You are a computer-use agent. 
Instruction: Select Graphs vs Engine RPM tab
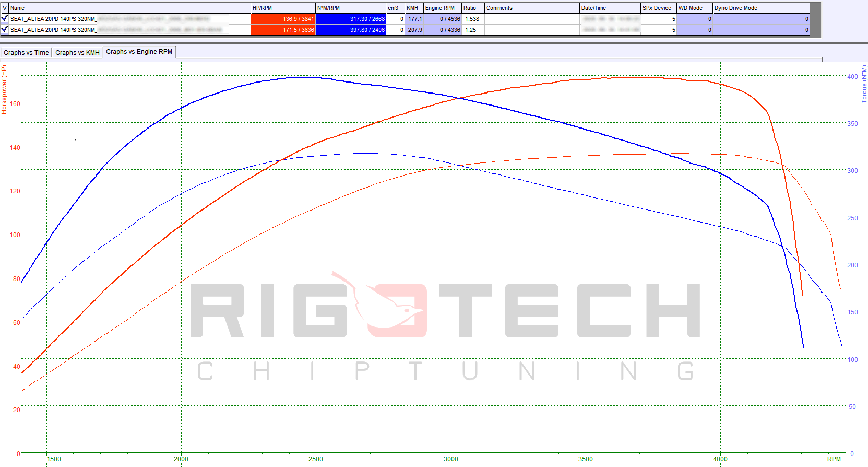tap(139, 52)
